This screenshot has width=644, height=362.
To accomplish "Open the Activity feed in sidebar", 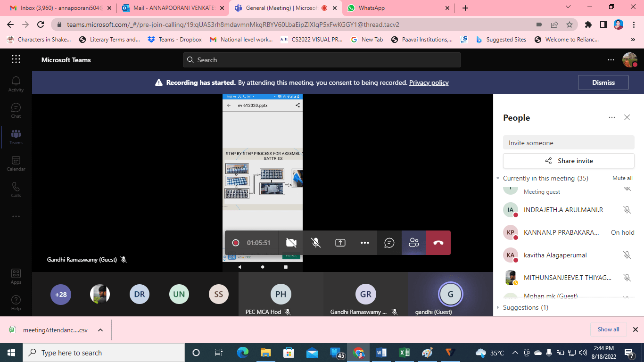I will pyautogui.click(x=16, y=84).
